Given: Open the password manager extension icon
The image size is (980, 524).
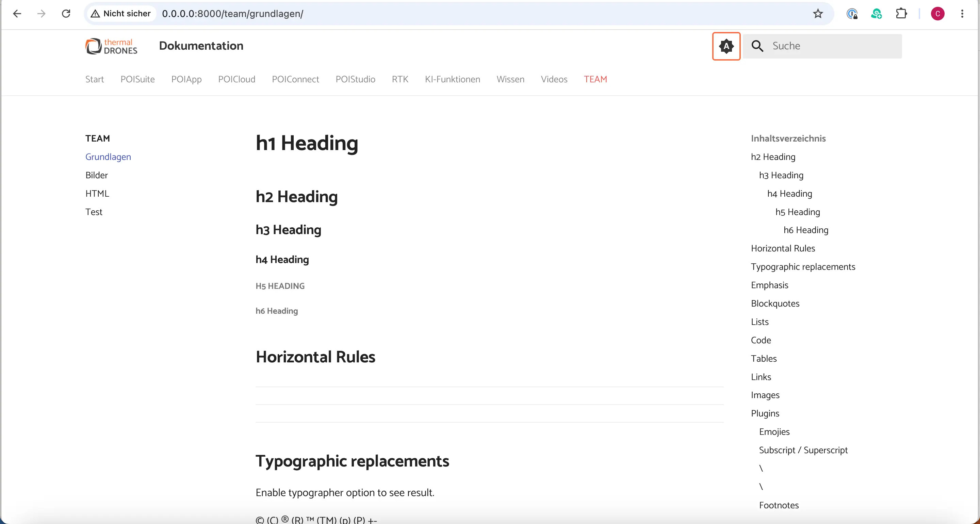Looking at the screenshot, I should point(852,14).
